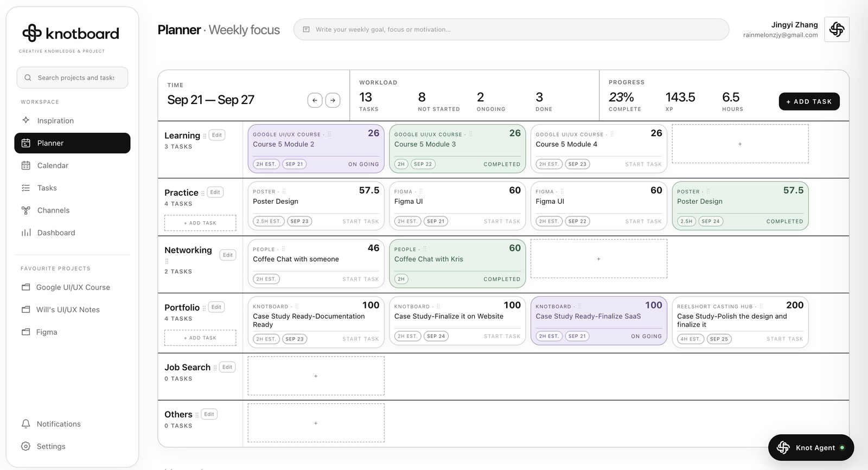The width and height of the screenshot is (868, 470).
Task: Open Notifications bell icon
Action: coord(25,424)
